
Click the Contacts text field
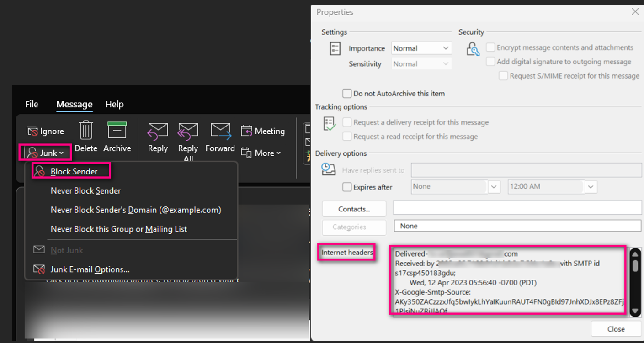coord(517,207)
